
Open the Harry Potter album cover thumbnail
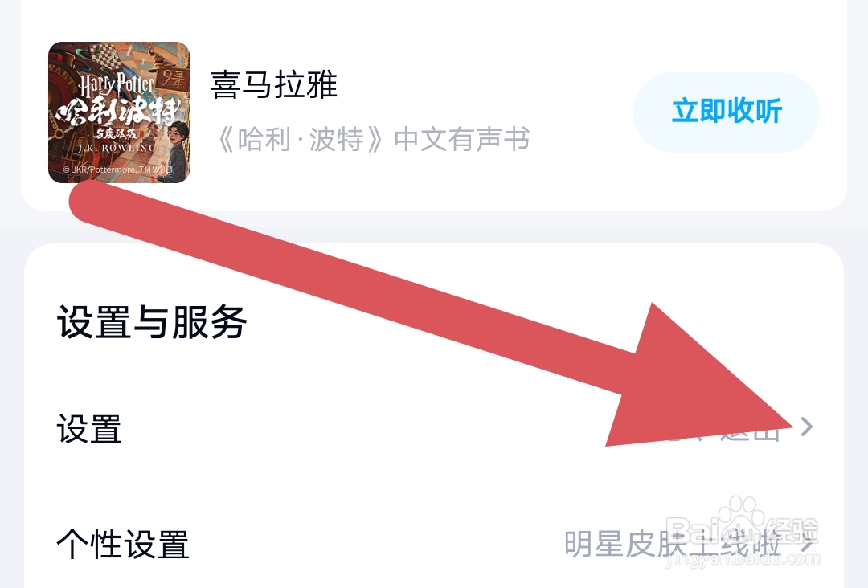coord(119,112)
